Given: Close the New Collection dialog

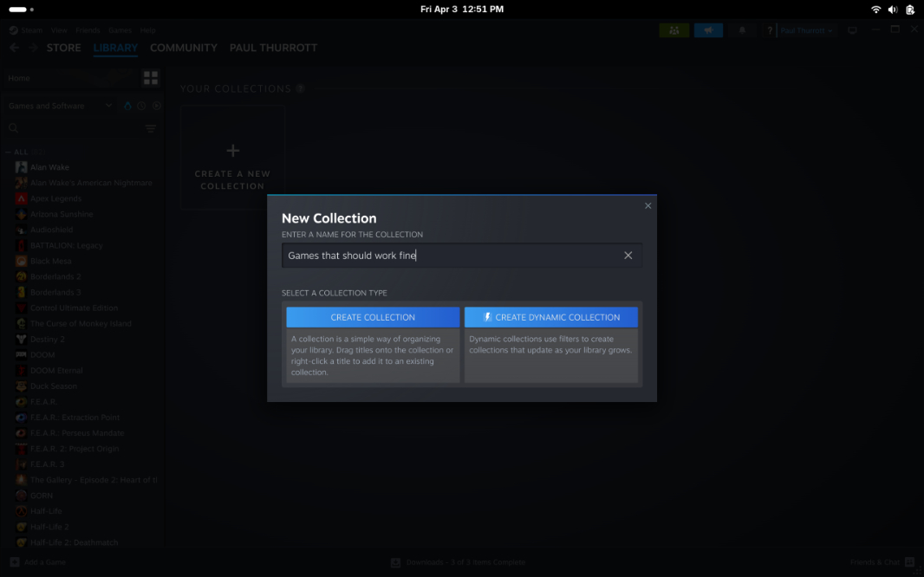Looking at the screenshot, I should (647, 205).
